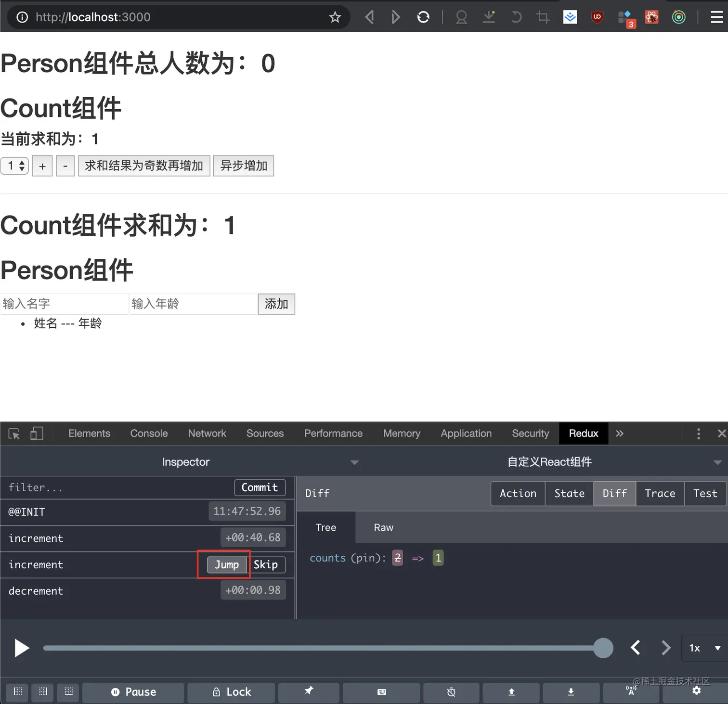728x704 pixels.
Task: Click the timer-off icon in Redux toolbar
Action: [x=451, y=692]
